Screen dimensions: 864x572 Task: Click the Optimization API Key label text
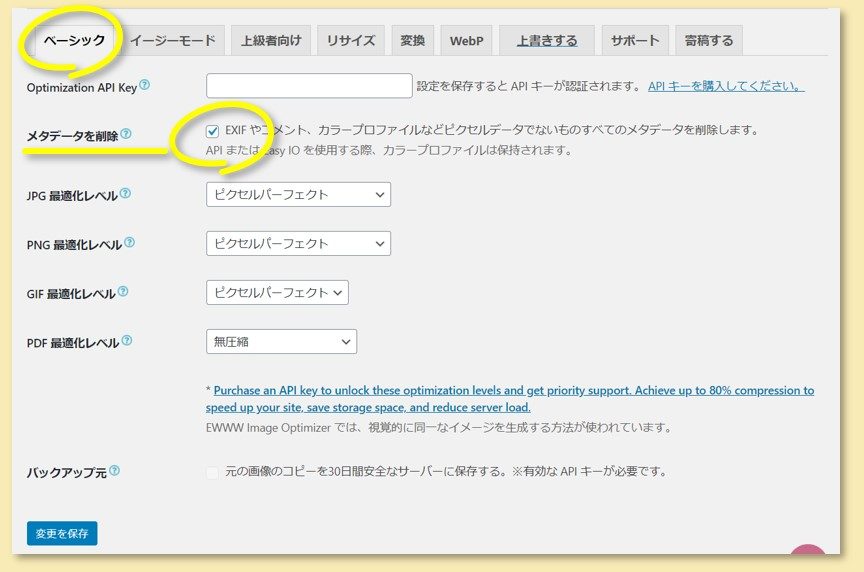pos(82,88)
